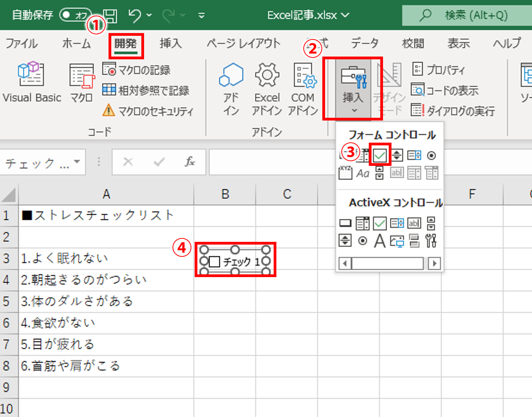Open the データ ribbon tab
Viewport: 532px width, 417px height.
[x=364, y=44]
